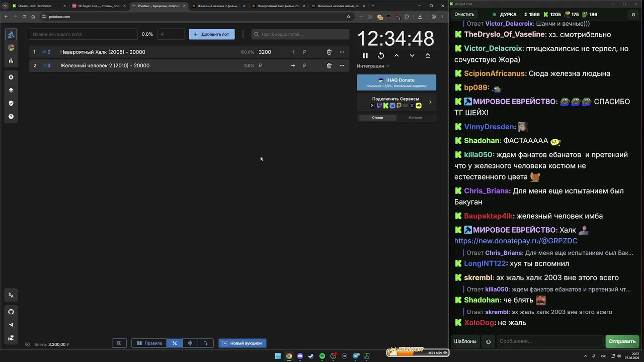Viewport: 644px width, 362px height.
Task: Switch to Невероятный Халк фильм browser tab
Action: pyautogui.click(x=278, y=6)
